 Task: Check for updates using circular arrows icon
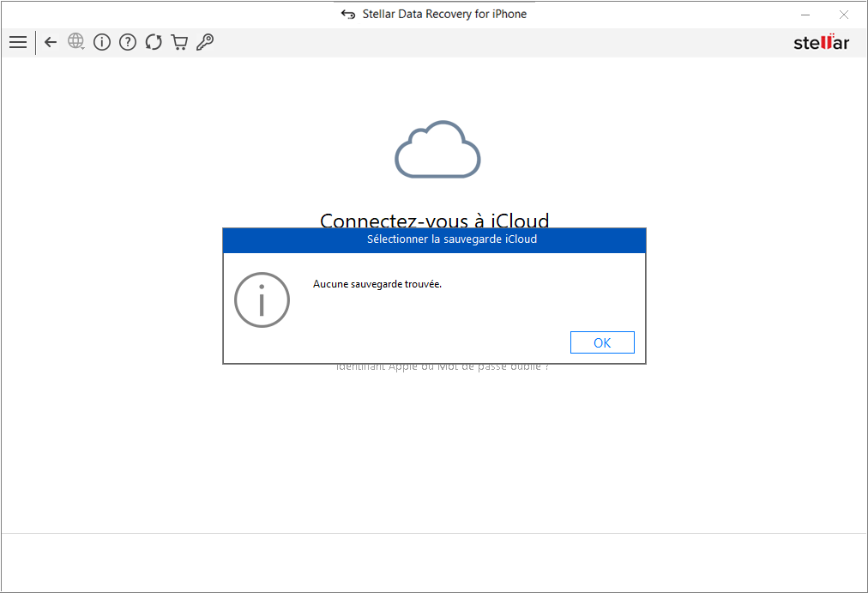(154, 42)
